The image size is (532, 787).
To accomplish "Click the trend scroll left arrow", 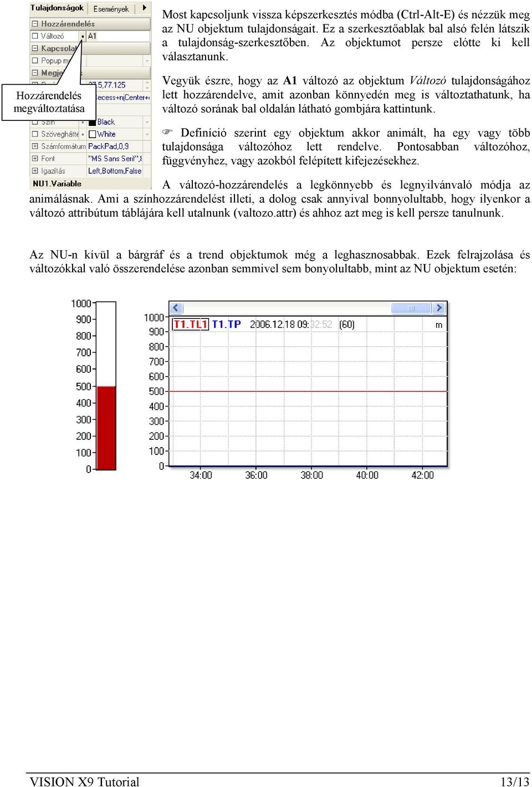I will [176, 308].
